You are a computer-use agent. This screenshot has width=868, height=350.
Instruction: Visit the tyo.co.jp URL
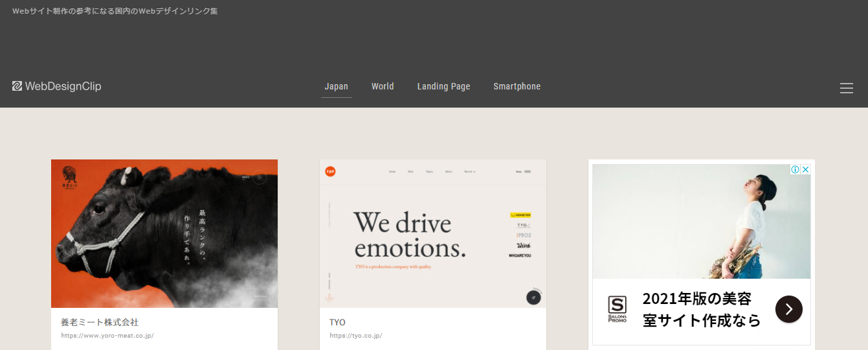[355, 336]
